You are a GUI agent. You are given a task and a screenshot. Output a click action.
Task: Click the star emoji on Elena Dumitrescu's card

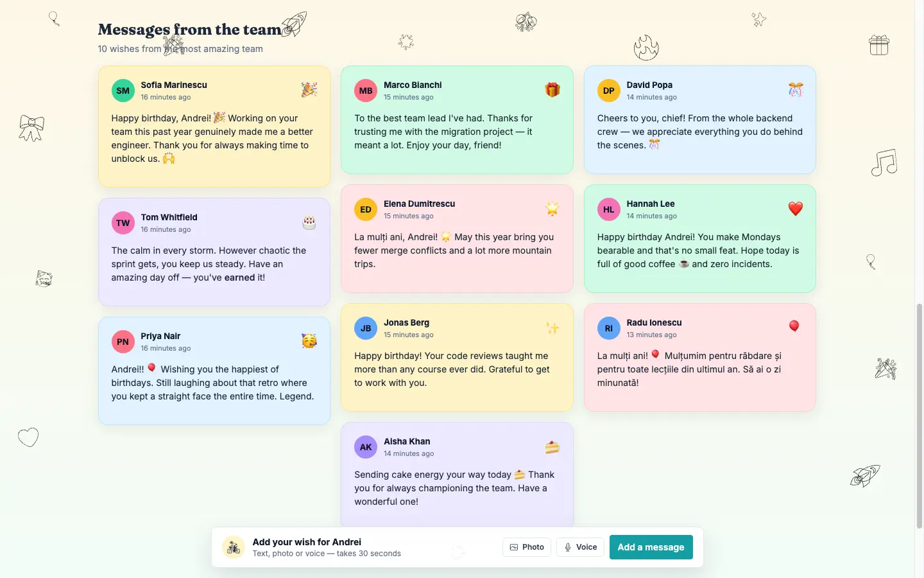pos(552,209)
